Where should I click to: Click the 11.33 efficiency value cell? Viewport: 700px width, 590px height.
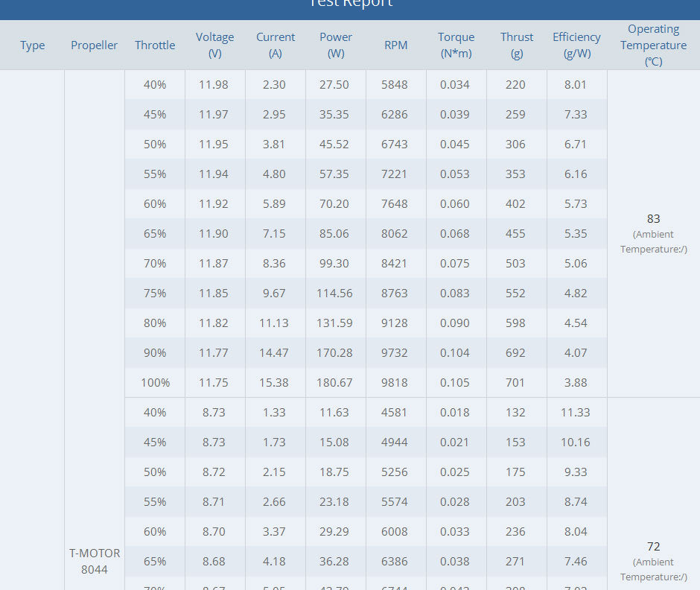pos(576,413)
